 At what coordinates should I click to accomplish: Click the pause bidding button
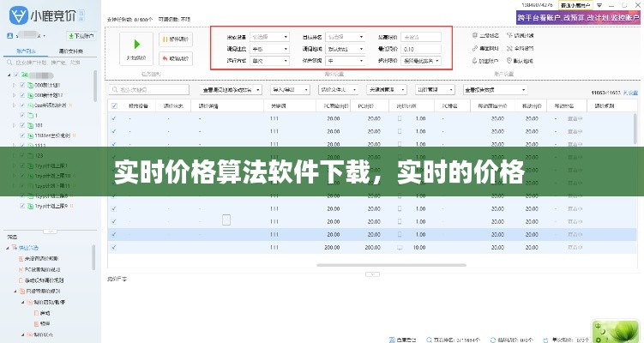174,39
